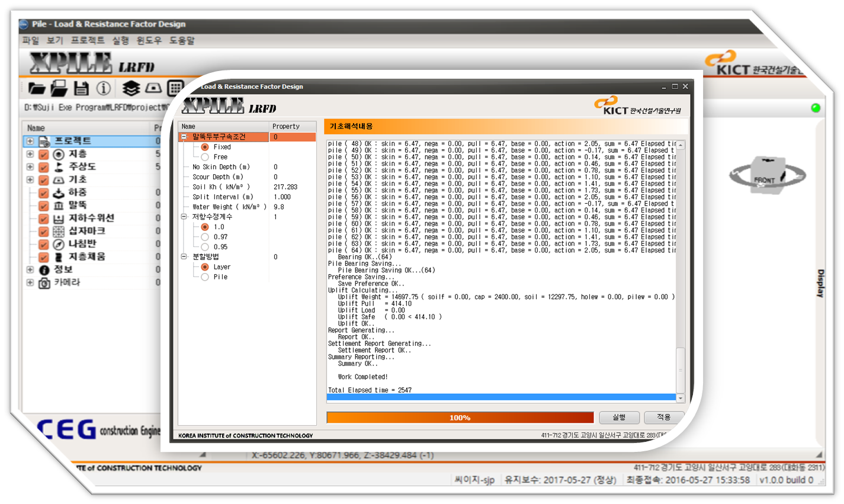
Task: Collapse the 저항수정계수 node
Action: coord(184,217)
